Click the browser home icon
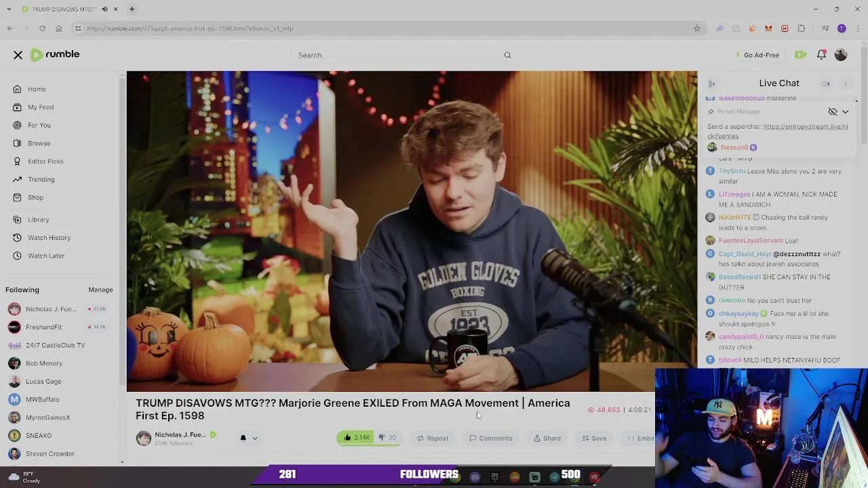This screenshot has width=868, height=488. point(58,28)
